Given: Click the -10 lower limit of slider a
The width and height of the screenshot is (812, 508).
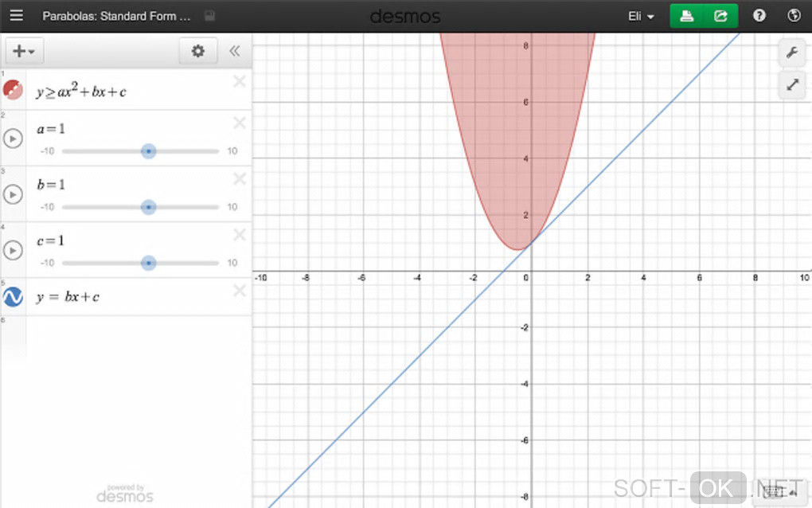Looking at the screenshot, I should tap(47, 151).
